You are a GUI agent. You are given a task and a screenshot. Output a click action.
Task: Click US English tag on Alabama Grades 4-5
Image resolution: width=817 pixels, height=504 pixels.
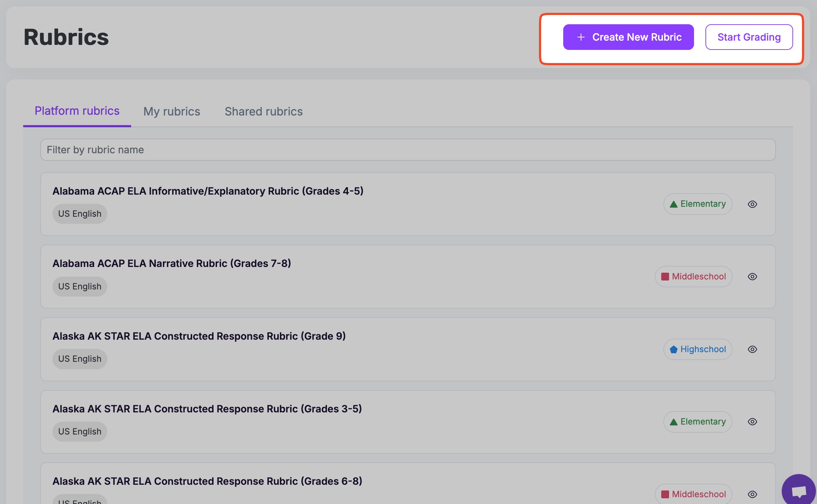[x=80, y=214]
